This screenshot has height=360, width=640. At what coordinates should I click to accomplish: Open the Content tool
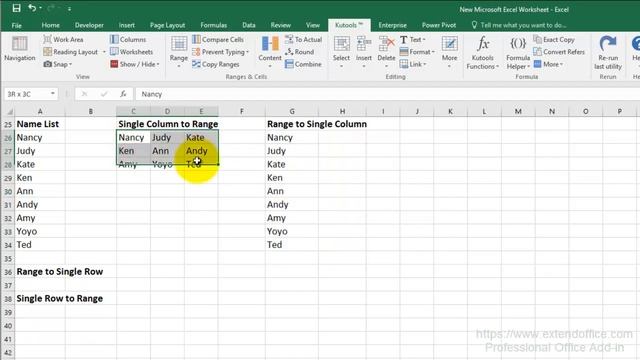(270, 51)
